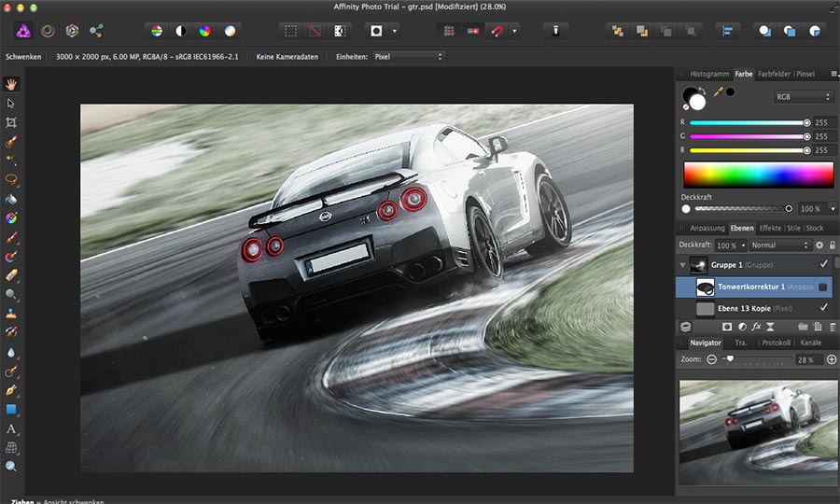Viewport: 840px width, 504px height.
Task: Select the Crop tool
Action: [x=10, y=122]
